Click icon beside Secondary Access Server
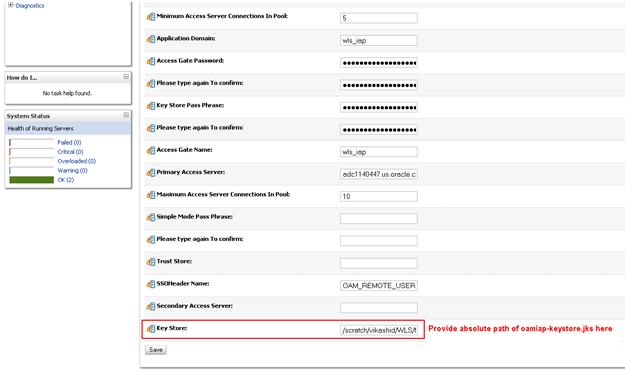625x370 pixels. [151, 307]
